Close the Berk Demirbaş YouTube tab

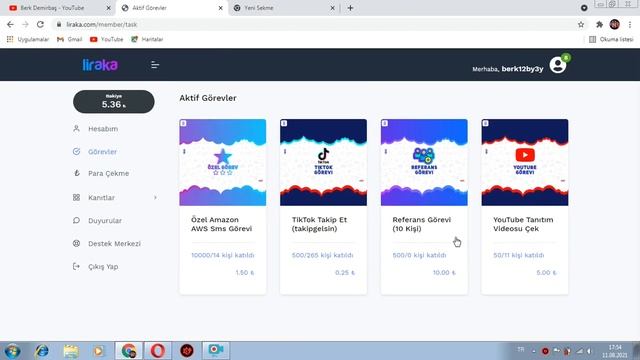point(109,8)
